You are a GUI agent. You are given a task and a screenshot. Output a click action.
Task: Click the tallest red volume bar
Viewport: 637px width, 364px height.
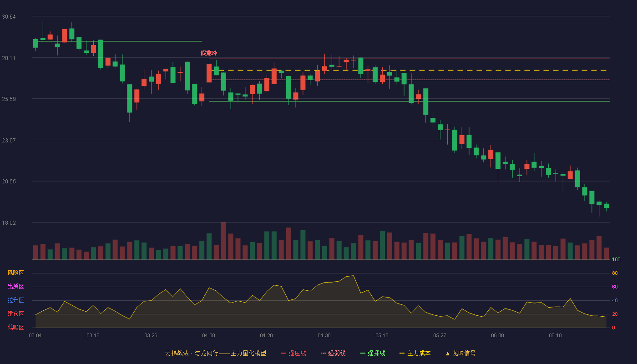pos(223,241)
